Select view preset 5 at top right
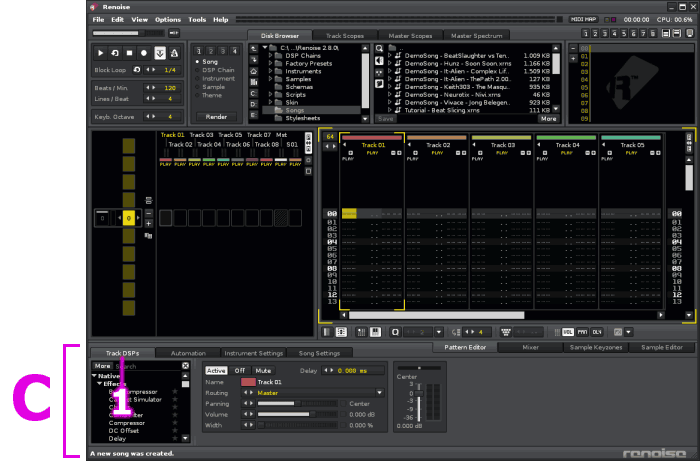This screenshot has width=700, height=461. [x=624, y=33]
